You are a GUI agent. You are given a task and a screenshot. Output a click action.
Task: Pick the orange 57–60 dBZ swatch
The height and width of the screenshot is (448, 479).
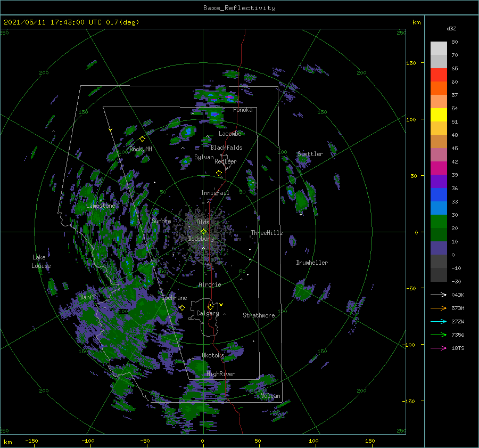[x=439, y=88]
